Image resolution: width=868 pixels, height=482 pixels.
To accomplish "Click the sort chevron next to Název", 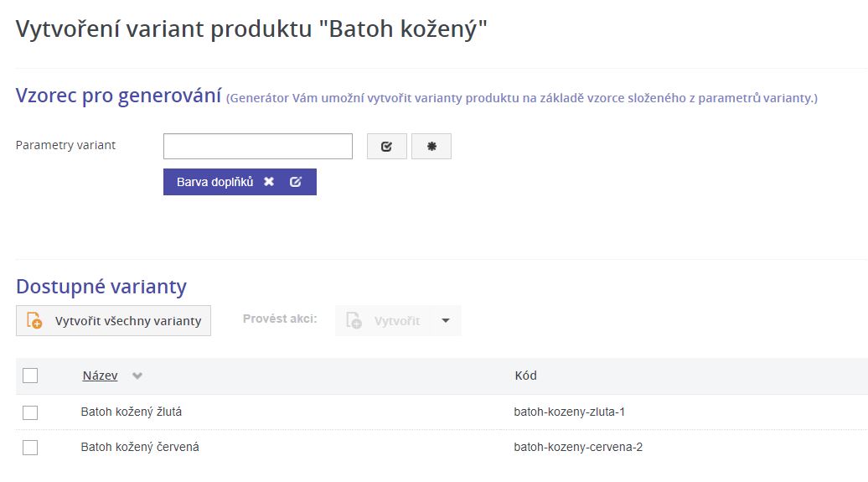I will 137,376.
